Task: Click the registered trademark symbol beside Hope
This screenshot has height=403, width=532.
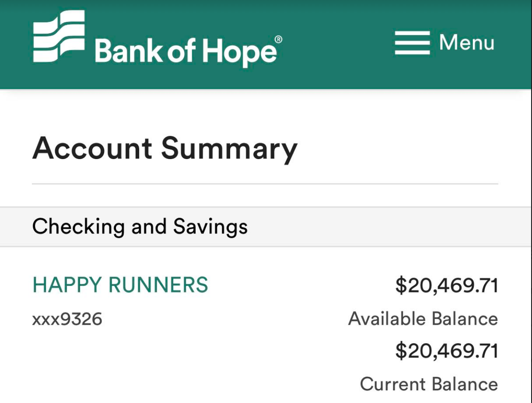Action: (278, 40)
